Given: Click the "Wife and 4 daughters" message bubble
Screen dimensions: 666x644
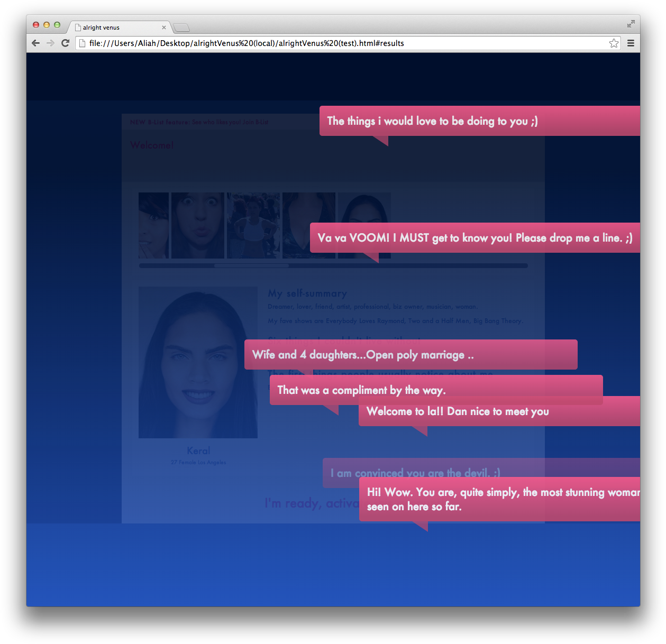Looking at the screenshot, I should (410, 355).
